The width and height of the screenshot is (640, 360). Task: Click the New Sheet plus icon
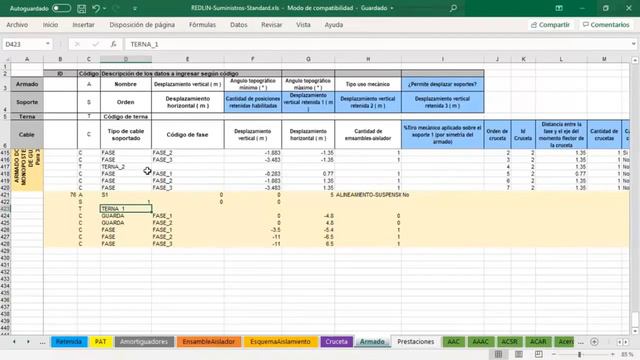click(x=594, y=342)
